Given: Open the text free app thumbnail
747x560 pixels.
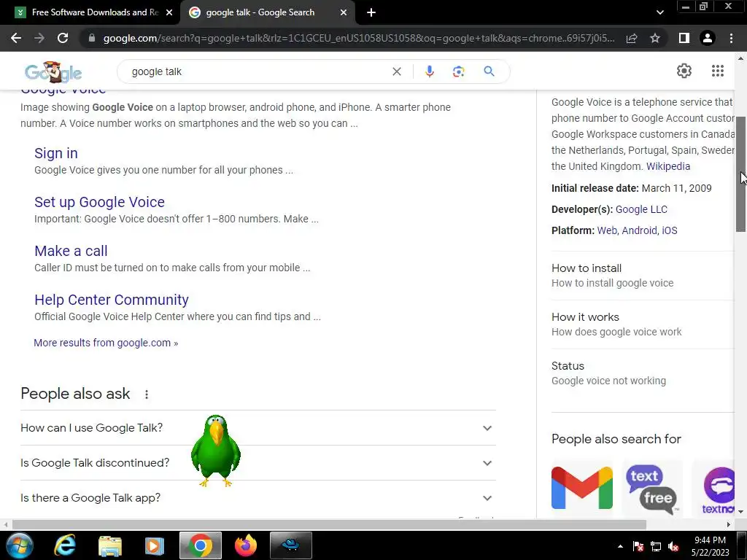Looking at the screenshot, I should pos(652,489).
